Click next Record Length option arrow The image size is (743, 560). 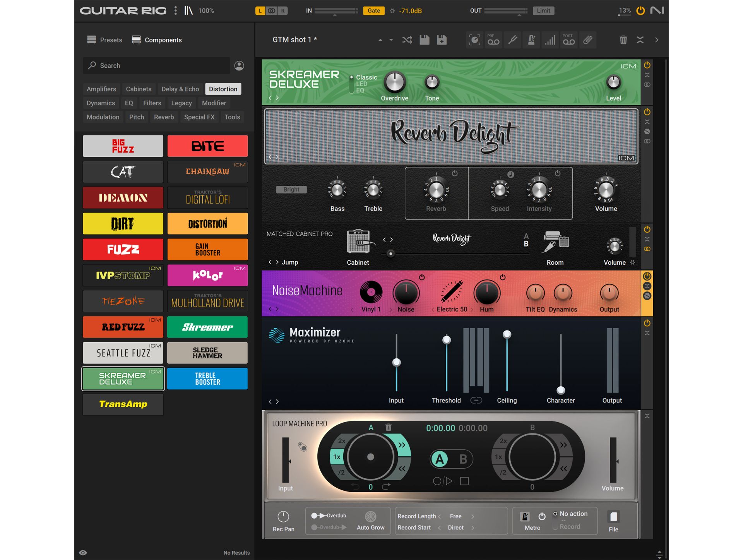[x=473, y=516]
